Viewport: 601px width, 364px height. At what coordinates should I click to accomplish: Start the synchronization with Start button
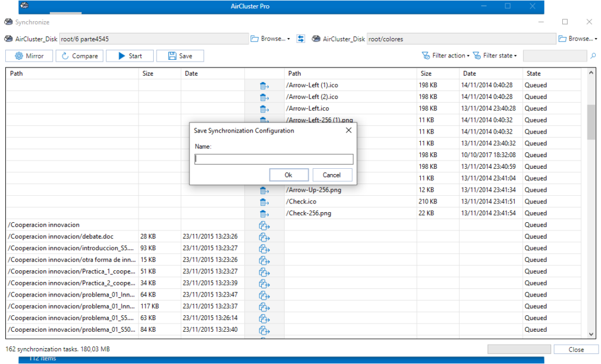click(130, 56)
